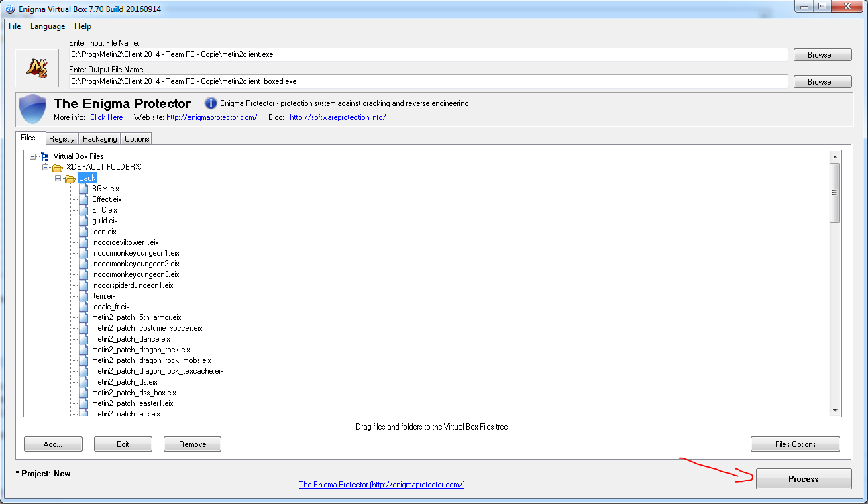Click the file icon next to indoordeviltower1.eix
Screen dimensions: 868x504
coord(83,242)
